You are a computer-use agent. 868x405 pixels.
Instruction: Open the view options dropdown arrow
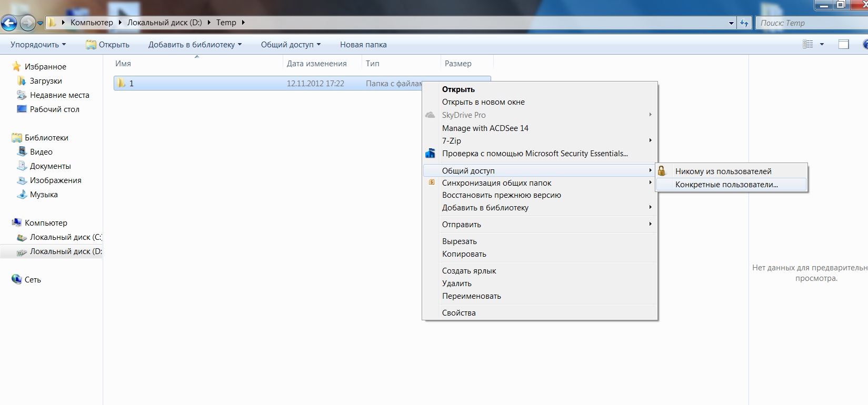(822, 45)
